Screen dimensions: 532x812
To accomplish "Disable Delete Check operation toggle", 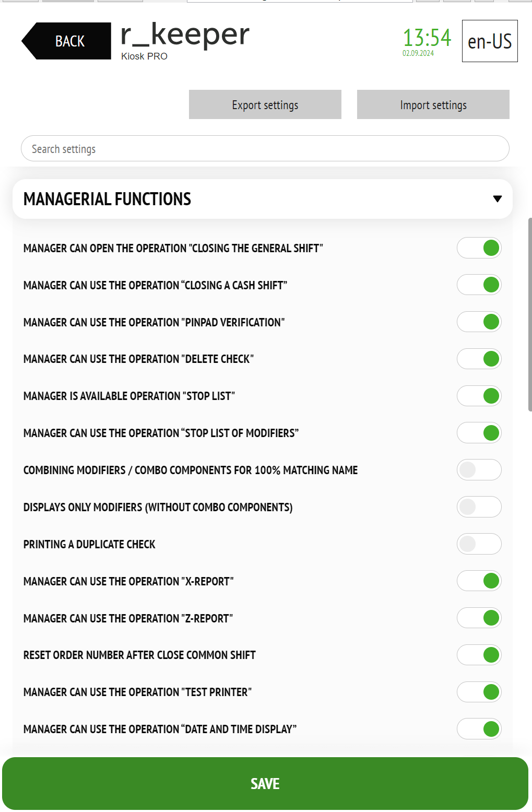I will (x=479, y=359).
